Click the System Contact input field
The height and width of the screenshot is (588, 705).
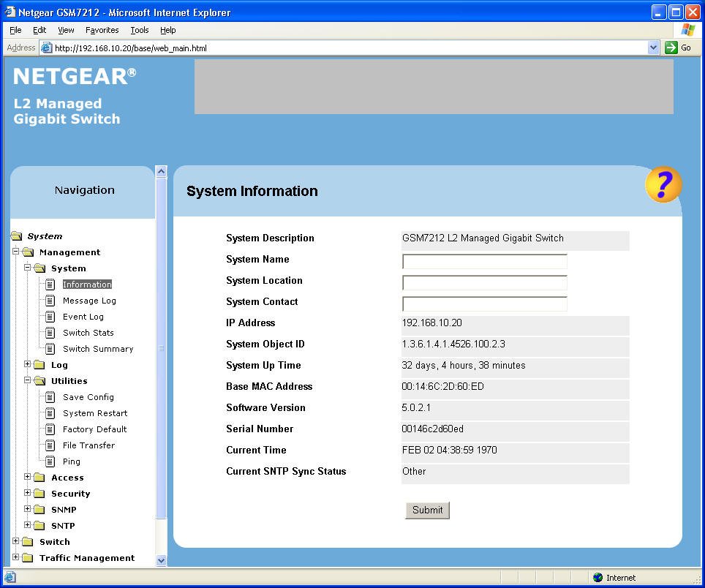[x=485, y=304]
